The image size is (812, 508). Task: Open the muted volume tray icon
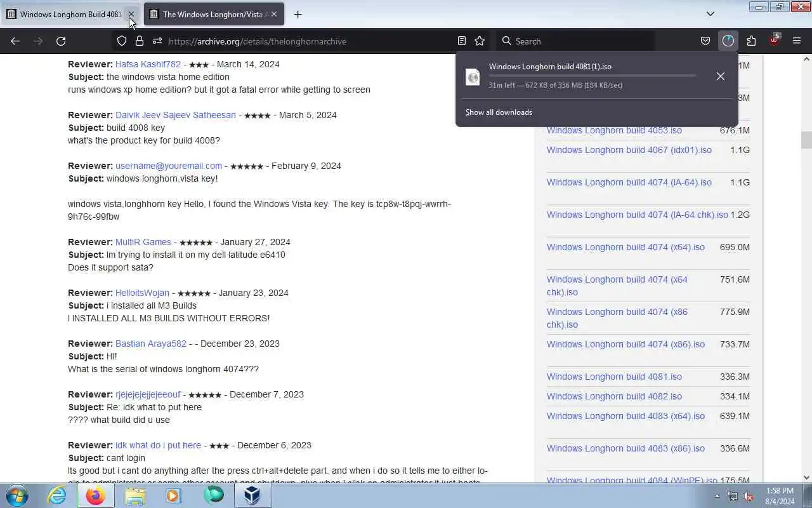click(x=749, y=496)
